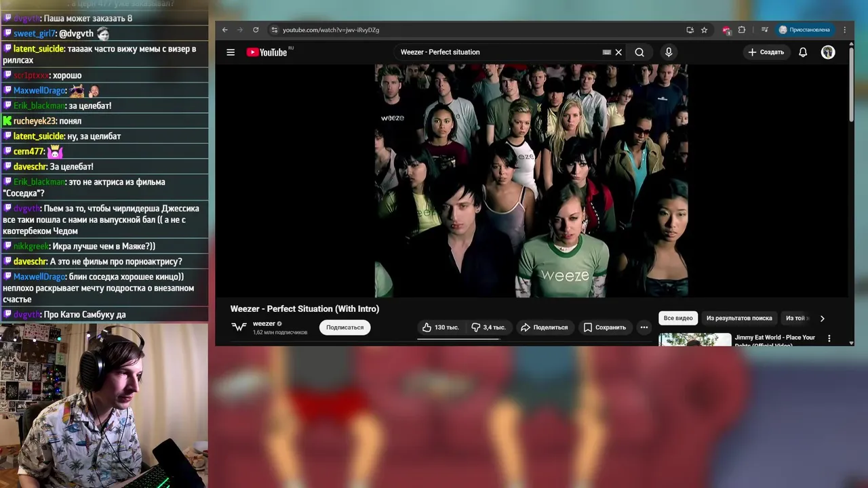868x488 pixels.
Task: Select the 'Из результатов поиска' chip
Action: click(739, 318)
